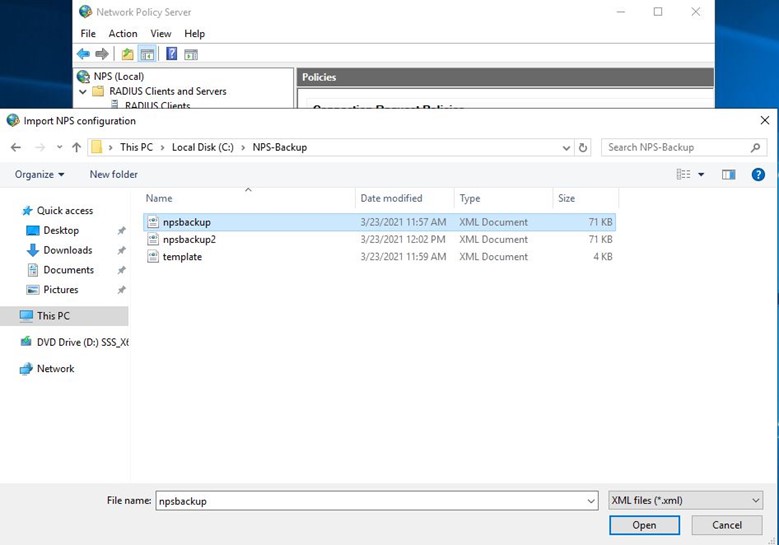This screenshot has height=545, width=779.
Task: Sort by Date modified column
Action: (x=404, y=198)
